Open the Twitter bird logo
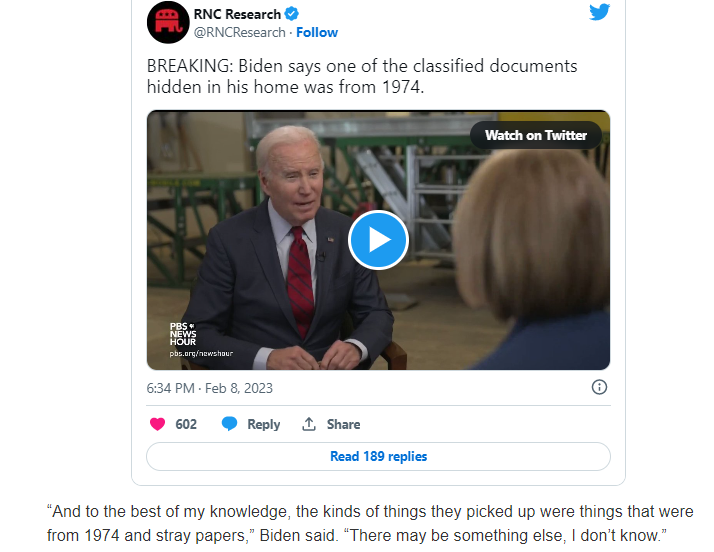This screenshot has width=714, height=552. [x=599, y=12]
